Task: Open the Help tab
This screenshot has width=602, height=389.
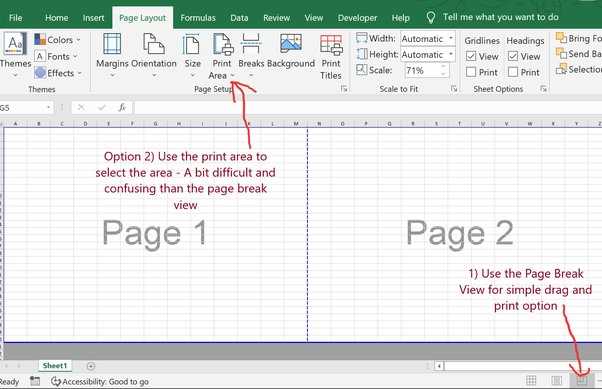Action: 400,18
